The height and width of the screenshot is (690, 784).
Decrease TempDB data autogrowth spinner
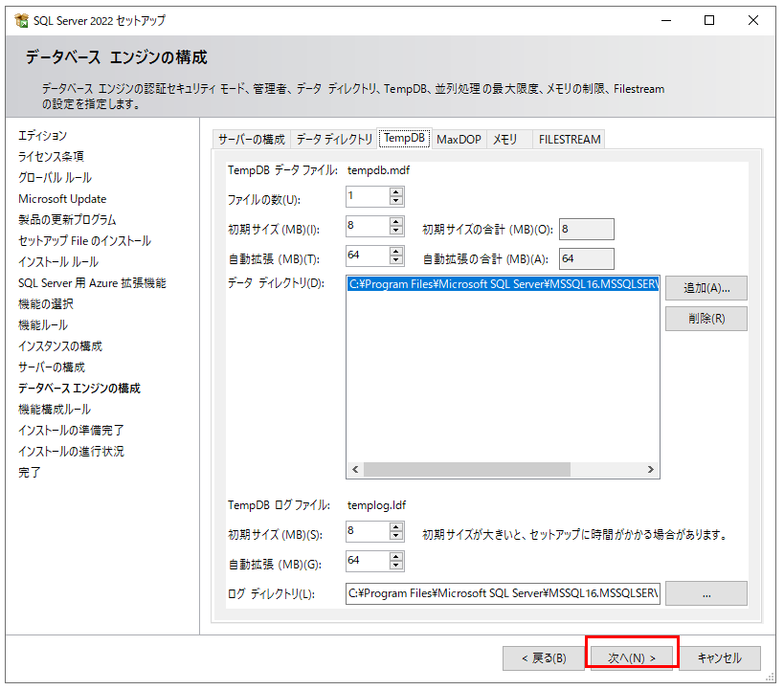396,261
